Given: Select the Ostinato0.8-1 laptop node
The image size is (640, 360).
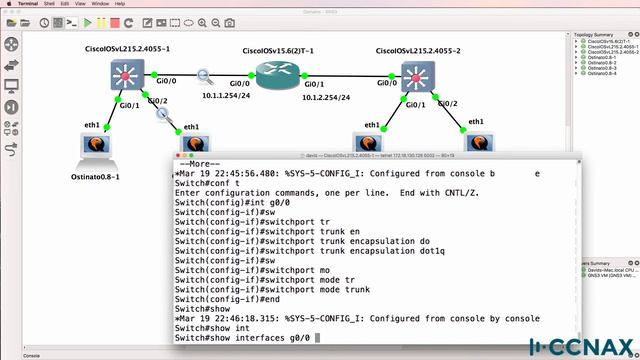Looking at the screenshot, I should click(96, 152).
